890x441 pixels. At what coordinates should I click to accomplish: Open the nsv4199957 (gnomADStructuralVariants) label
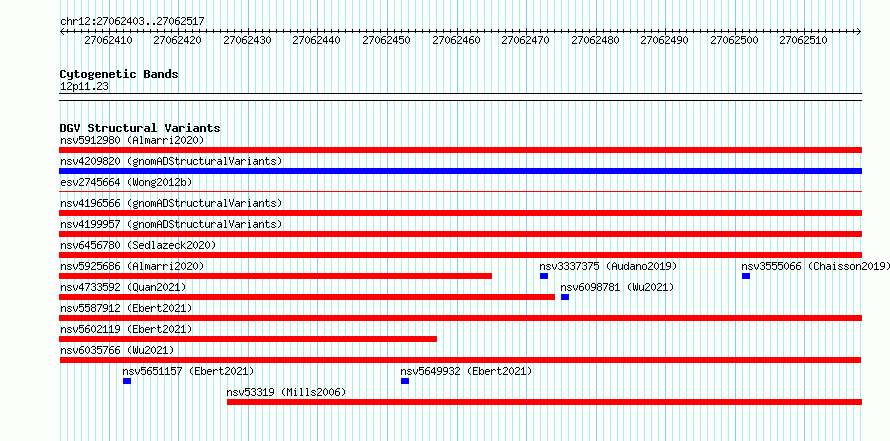pos(171,224)
